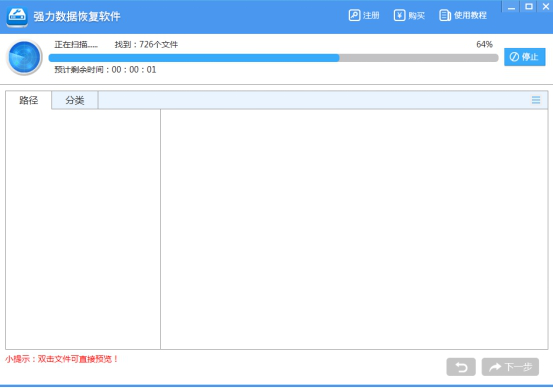Click the 找到：726个文件 text
553x389 pixels.
[x=146, y=44]
